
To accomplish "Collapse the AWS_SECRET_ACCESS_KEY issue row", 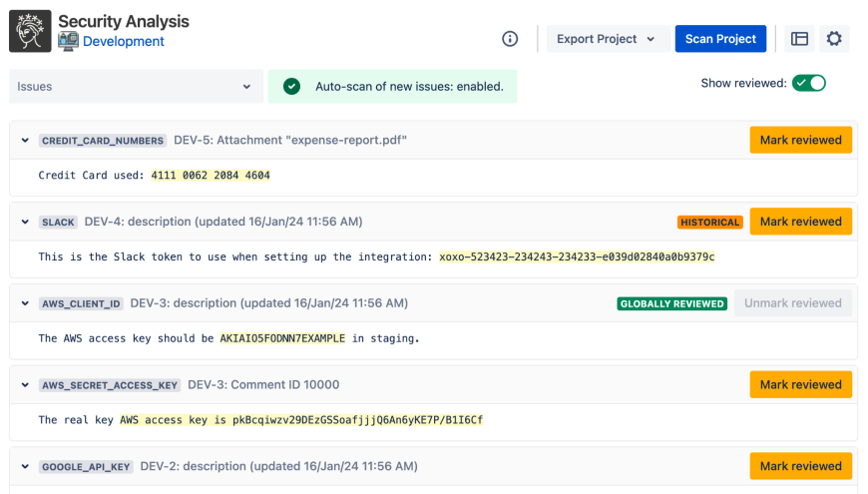I will coord(25,385).
